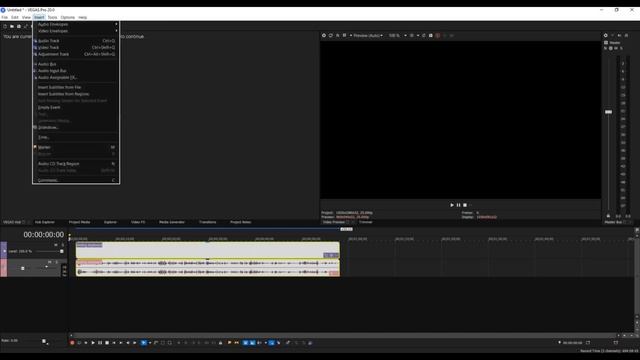Switch to the Project Notes tab
This screenshot has height=360, width=640.
click(240, 222)
